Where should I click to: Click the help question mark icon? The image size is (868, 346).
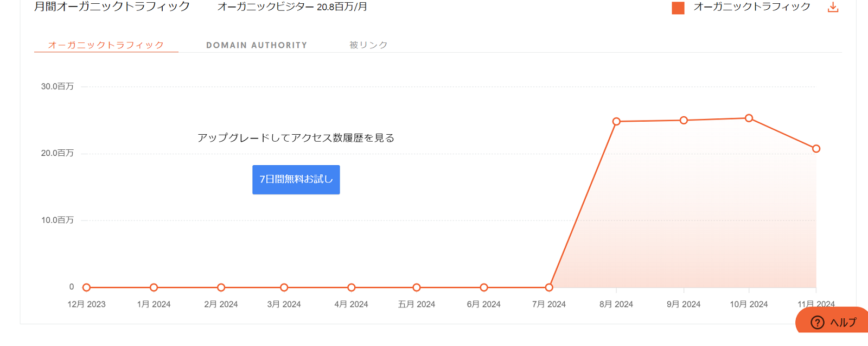817,323
